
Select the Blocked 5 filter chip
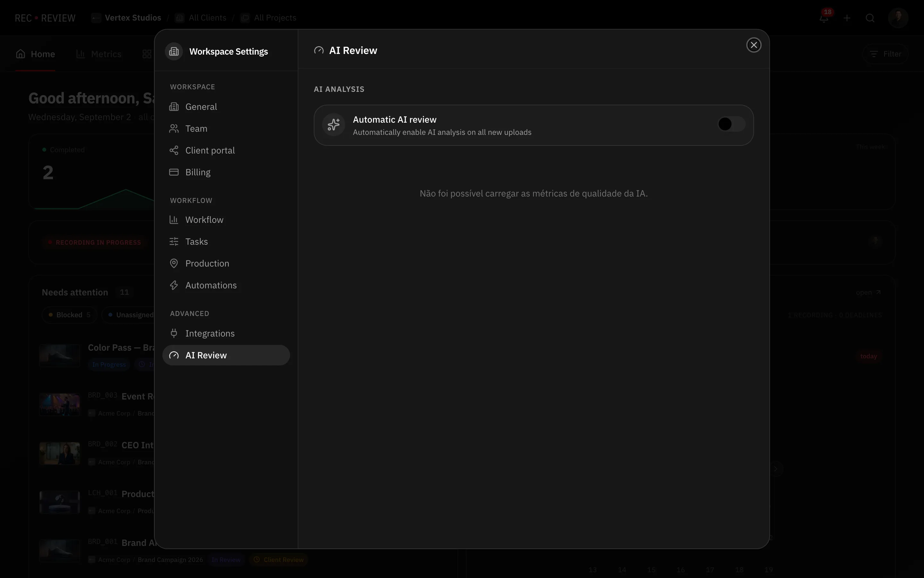pos(70,315)
